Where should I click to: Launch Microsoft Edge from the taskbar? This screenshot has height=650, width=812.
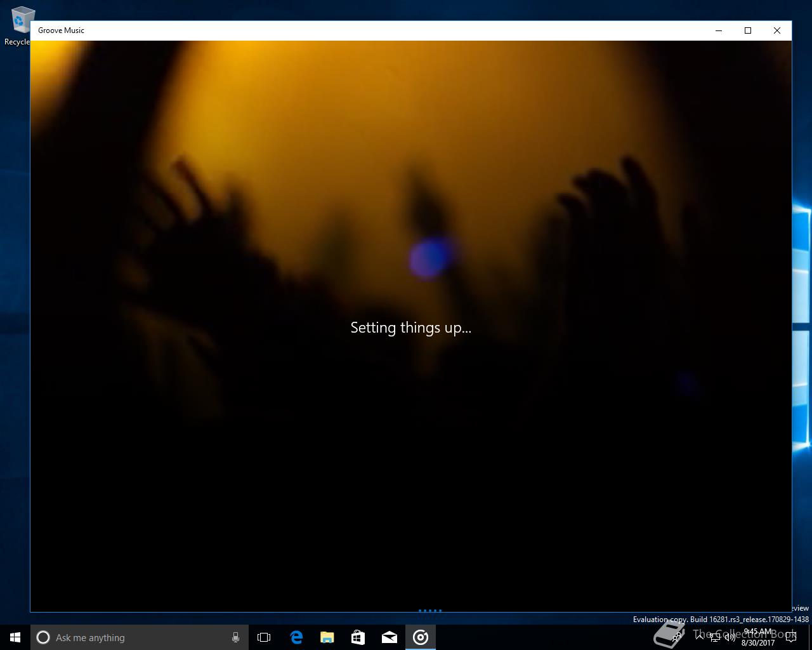(x=296, y=637)
